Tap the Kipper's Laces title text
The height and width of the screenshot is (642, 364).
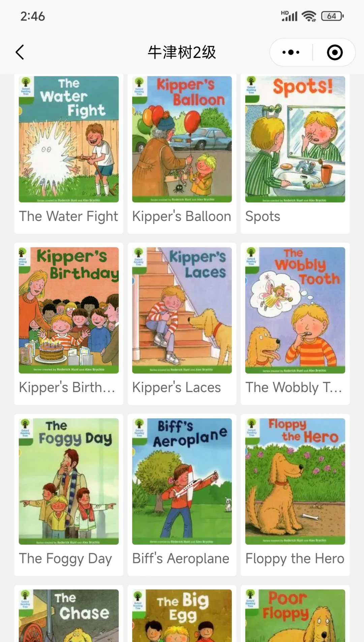click(177, 388)
